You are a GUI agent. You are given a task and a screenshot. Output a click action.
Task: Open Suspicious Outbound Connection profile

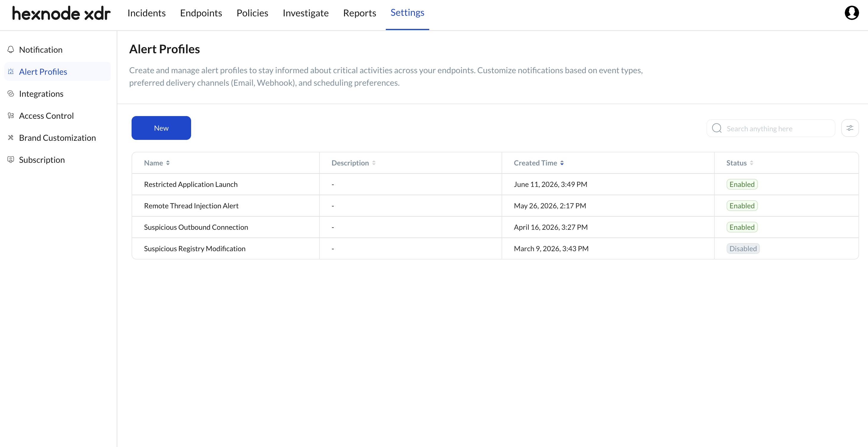click(x=196, y=227)
